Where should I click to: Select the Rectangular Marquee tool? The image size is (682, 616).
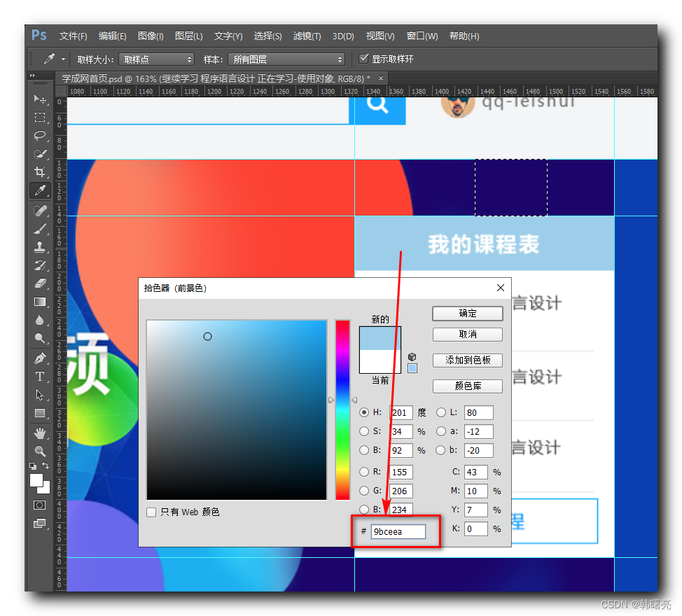[40, 118]
